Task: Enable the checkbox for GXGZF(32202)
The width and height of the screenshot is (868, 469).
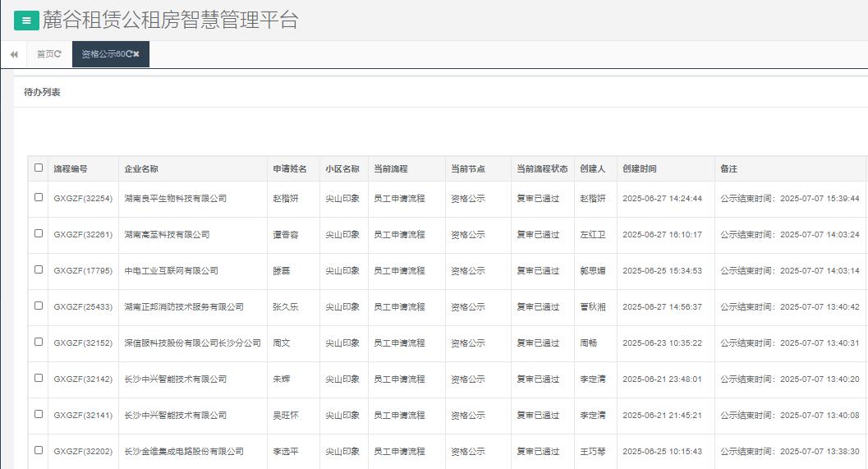Action: coord(39,450)
